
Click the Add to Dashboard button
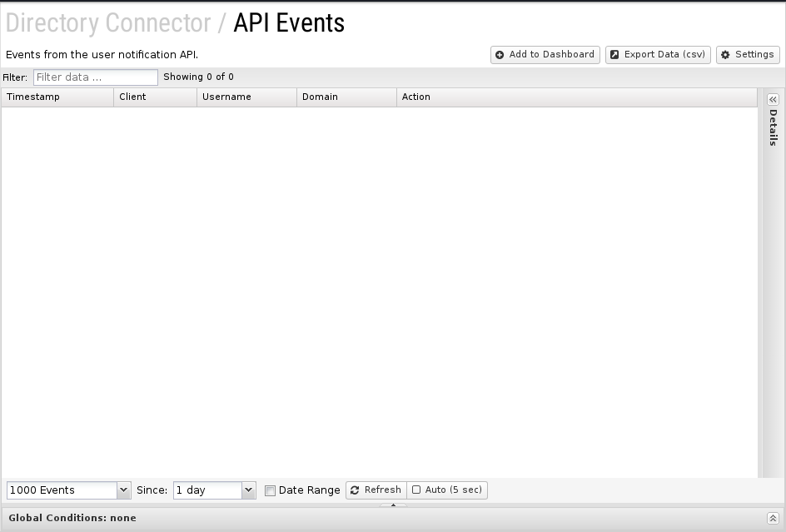tap(545, 55)
